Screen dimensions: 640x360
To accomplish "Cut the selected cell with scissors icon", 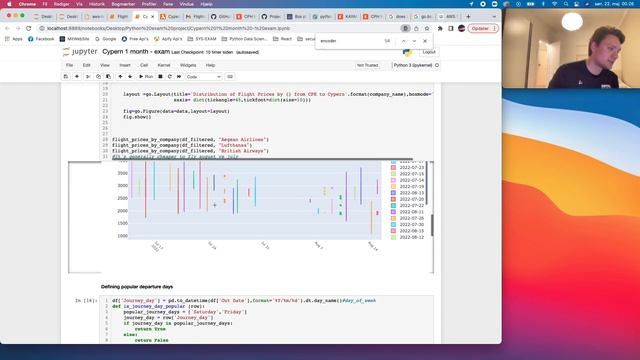I will pos(88,77).
